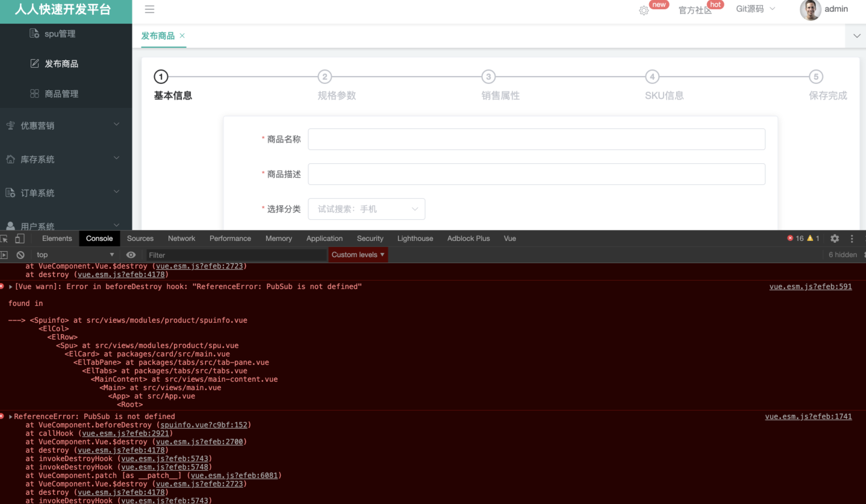
Task: Click step 5 保存完成 circle
Action: 816,77
